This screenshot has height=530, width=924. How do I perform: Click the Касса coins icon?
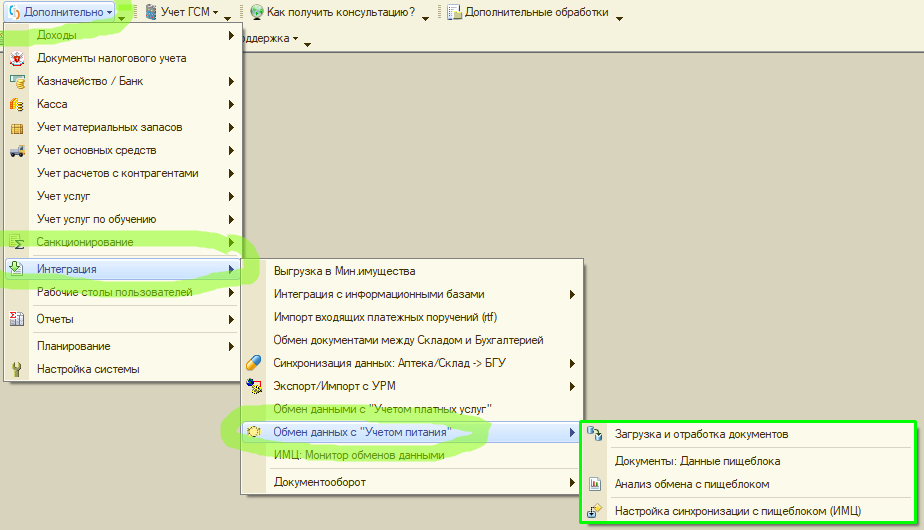tap(17, 104)
